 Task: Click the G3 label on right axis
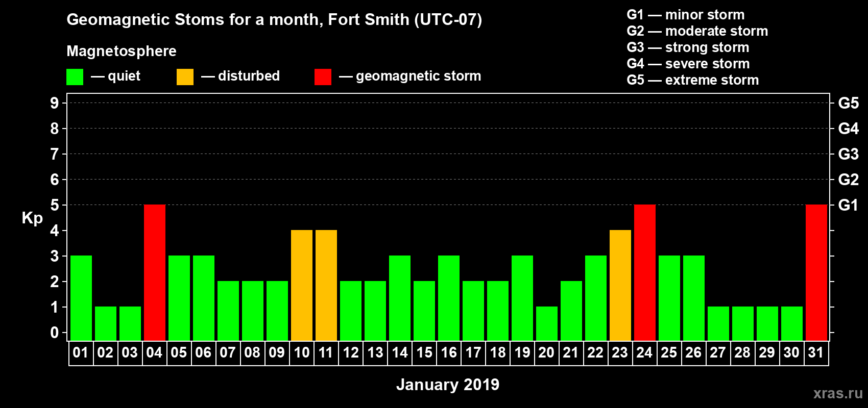(x=848, y=154)
